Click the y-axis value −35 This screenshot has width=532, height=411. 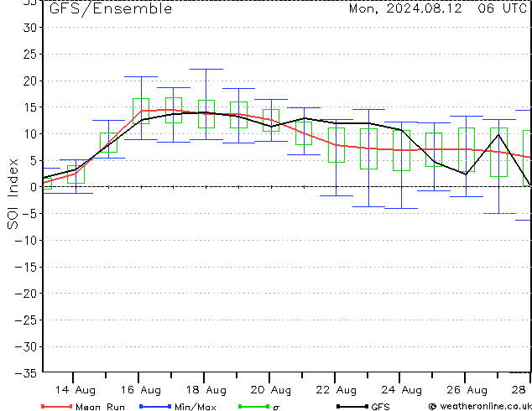point(26,373)
